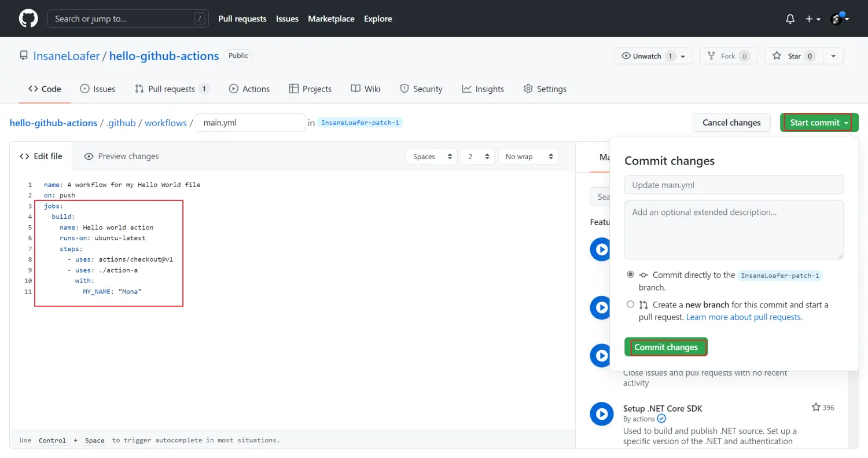Open the .github breadcrumb folder

[121, 123]
